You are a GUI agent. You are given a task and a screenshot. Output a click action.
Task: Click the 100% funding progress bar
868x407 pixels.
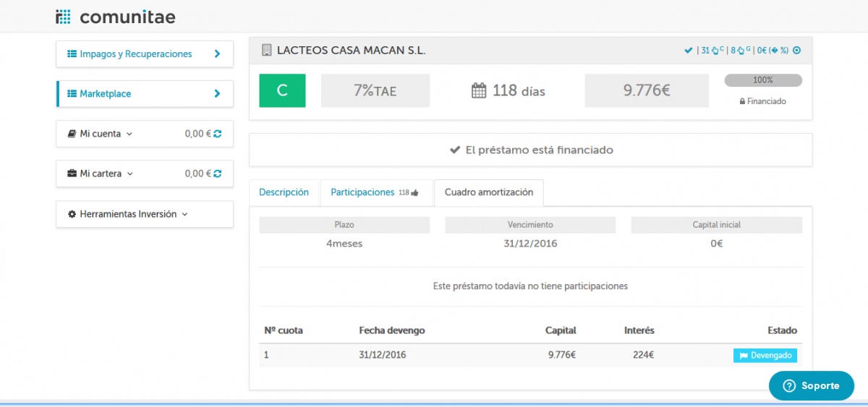(x=762, y=80)
